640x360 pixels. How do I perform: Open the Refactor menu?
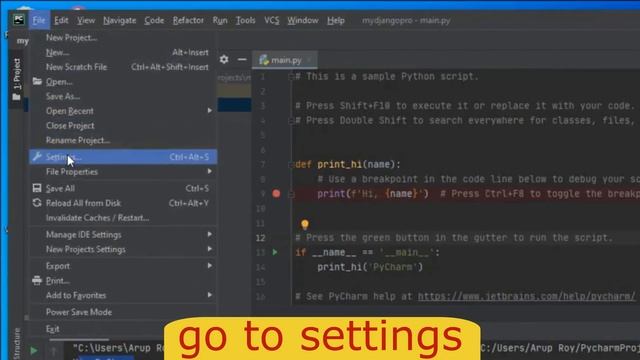click(188, 20)
